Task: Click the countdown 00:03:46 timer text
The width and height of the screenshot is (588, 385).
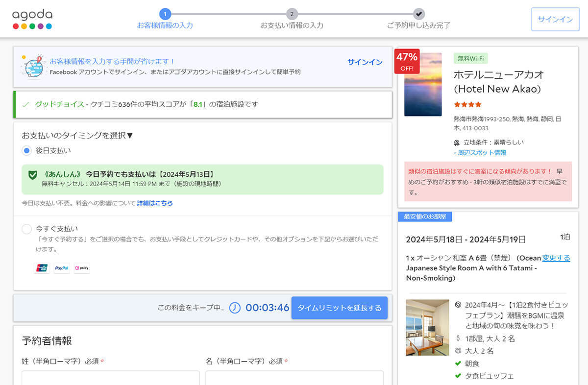Action: 268,308
